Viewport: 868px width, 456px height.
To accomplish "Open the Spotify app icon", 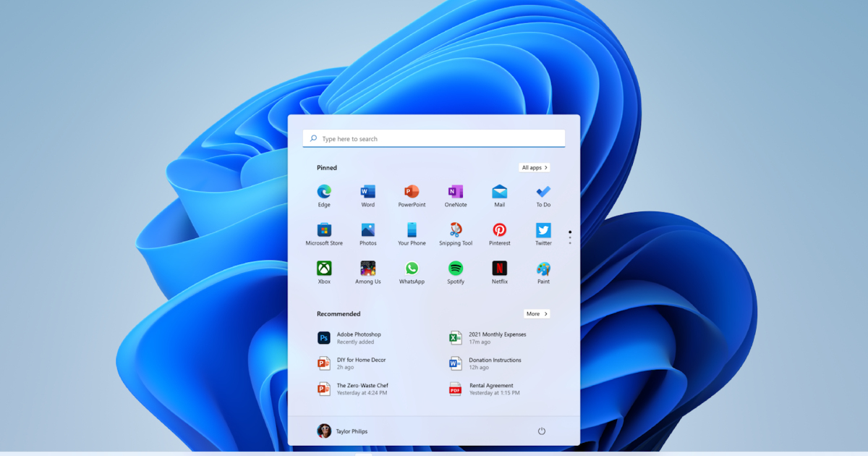I will (456, 269).
